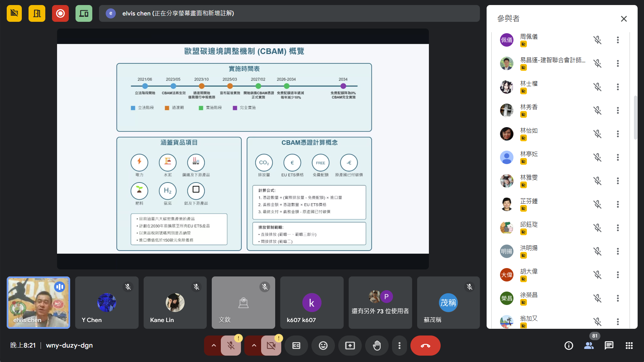Click the green devices extension icon
Screen dimensions: 644x362
tap(84, 13)
